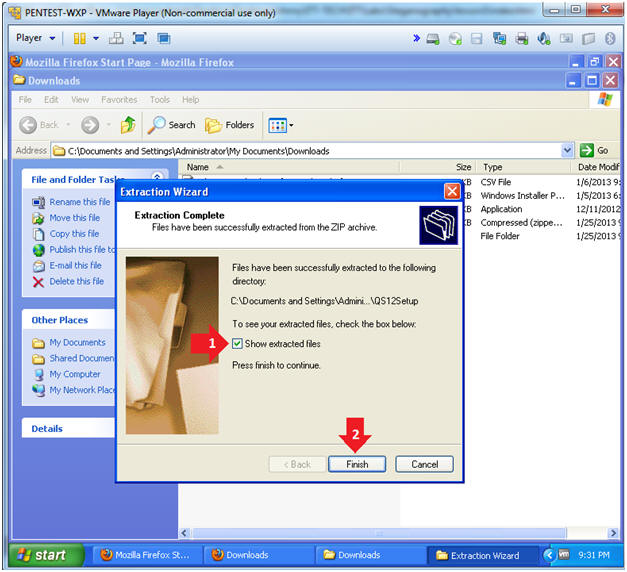Click the floppy drive device icon
627x572 pixels.
pyautogui.click(x=477, y=39)
